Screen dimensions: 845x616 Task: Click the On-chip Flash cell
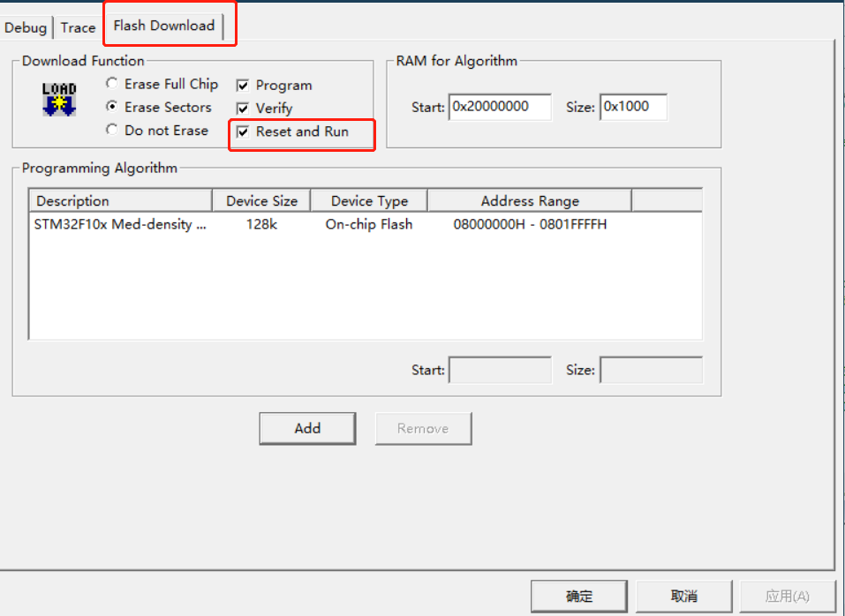click(x=369, y=224)
